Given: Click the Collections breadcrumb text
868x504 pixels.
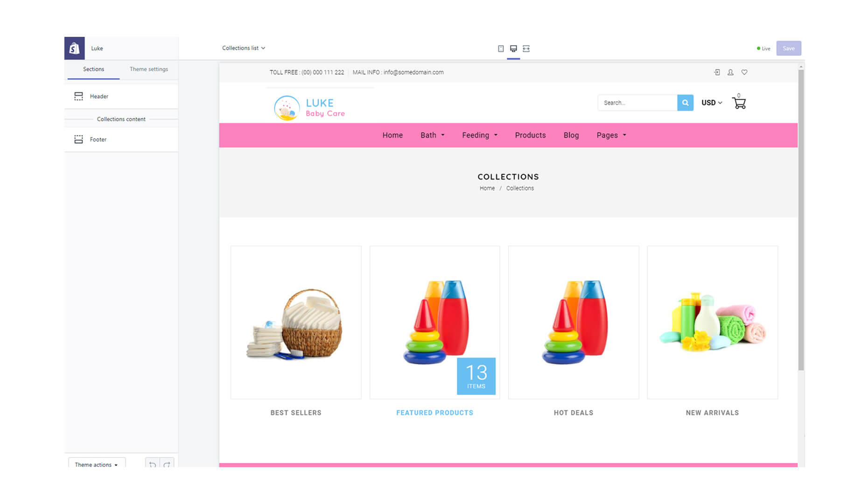Looking at the screenshot, I should (520, 188).
